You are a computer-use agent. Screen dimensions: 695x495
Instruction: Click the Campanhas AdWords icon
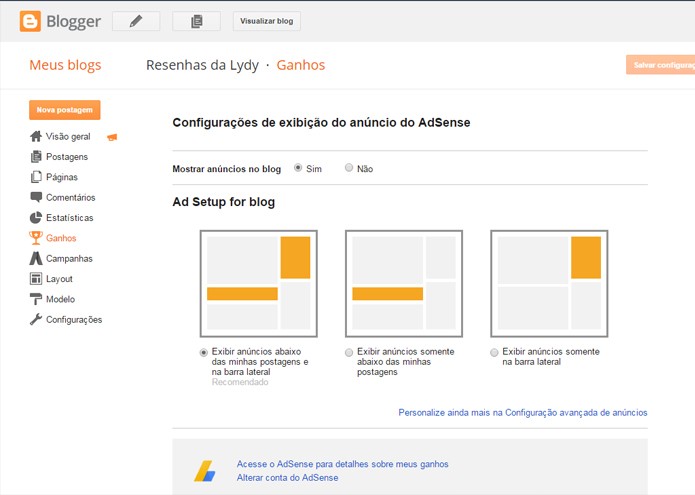click(36, 258)
